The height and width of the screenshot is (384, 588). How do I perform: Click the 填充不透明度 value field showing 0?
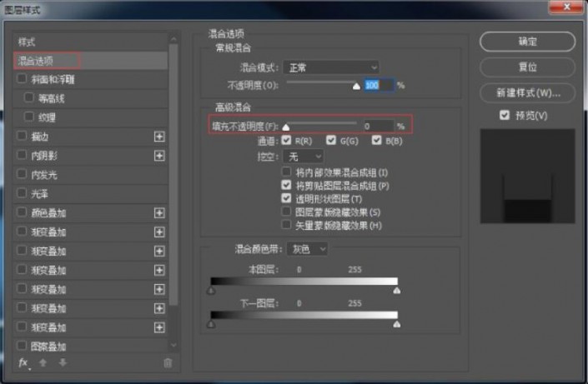click(379, 127)
